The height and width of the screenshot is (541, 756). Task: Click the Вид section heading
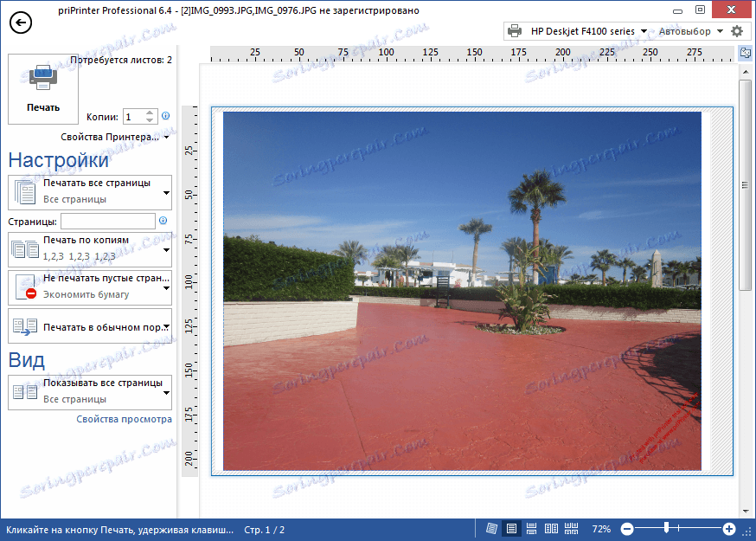click(x=27, y=360)
